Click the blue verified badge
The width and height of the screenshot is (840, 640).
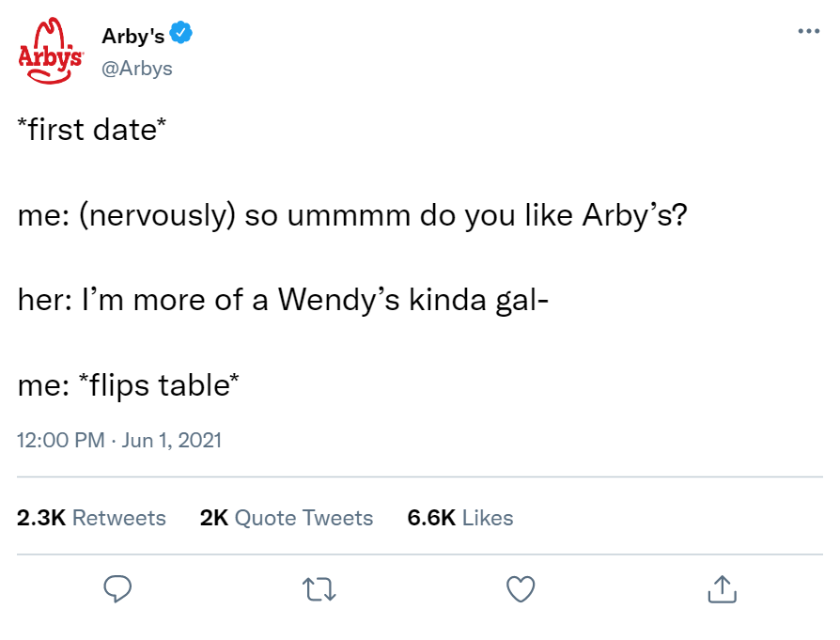182,35
